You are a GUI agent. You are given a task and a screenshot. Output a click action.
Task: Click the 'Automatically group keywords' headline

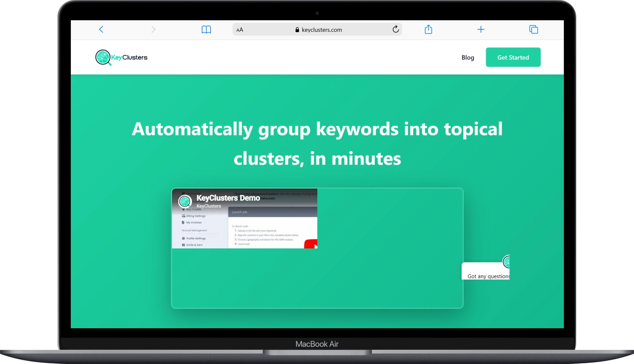coord(317,144)
